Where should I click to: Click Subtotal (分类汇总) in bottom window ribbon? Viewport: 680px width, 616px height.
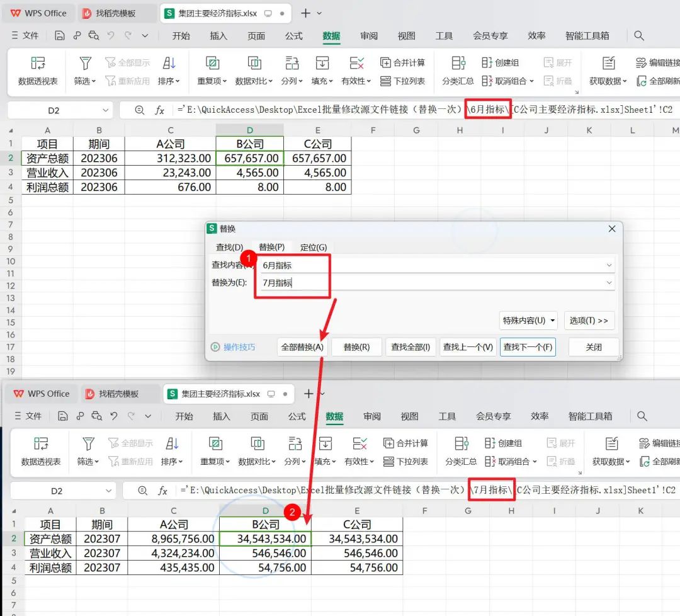(461, 452)
